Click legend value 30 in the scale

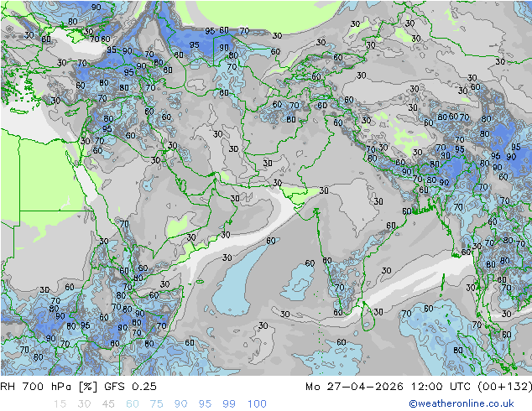pos(84,404)
